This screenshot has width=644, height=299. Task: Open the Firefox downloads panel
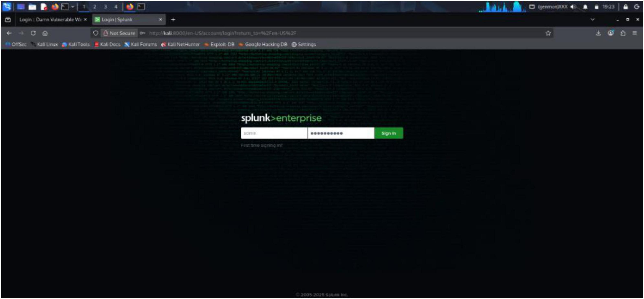[x=598, y=33]
